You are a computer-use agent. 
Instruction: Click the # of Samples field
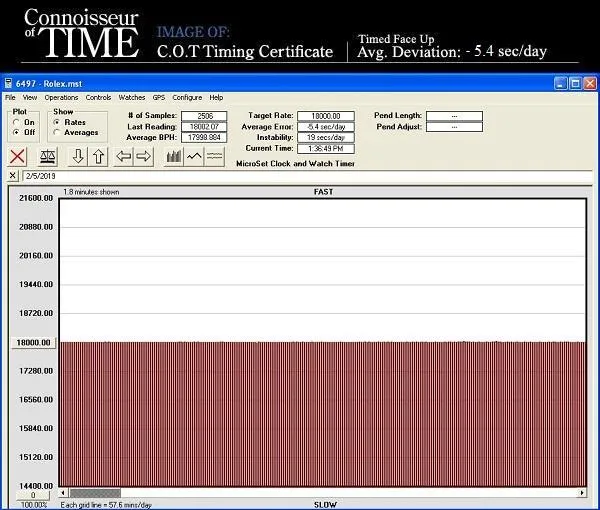(x=204, y=116)
